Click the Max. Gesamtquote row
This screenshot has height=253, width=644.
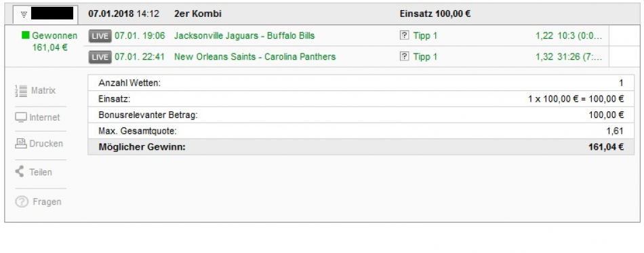tap(361, 131)
